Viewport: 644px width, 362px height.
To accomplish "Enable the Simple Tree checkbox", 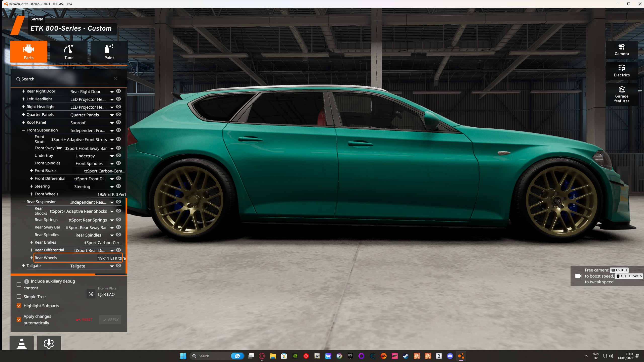I will click(19, 297).
